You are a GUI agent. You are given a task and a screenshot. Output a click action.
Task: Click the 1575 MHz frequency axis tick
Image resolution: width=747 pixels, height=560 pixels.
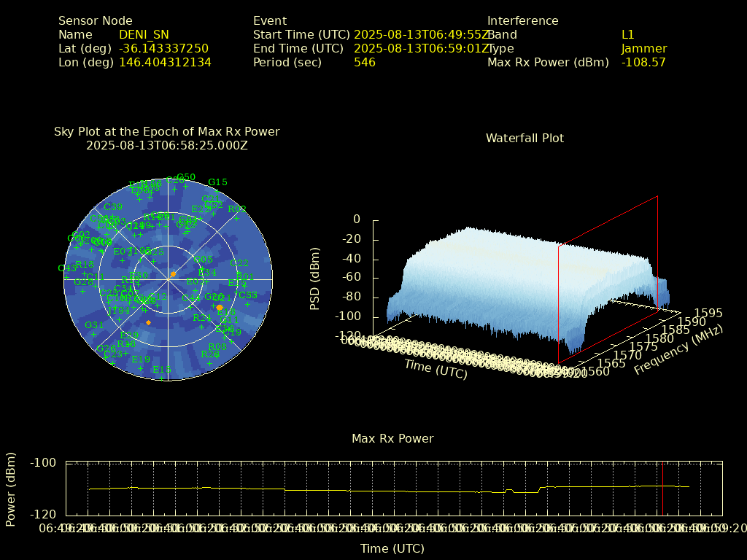(642, 346)
